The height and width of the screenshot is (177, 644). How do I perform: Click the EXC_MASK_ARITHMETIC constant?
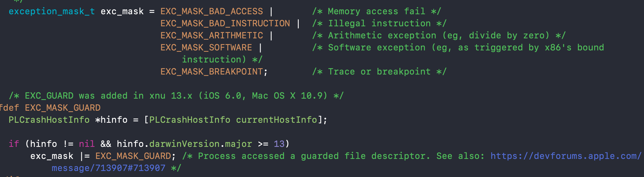click(212, 36)
